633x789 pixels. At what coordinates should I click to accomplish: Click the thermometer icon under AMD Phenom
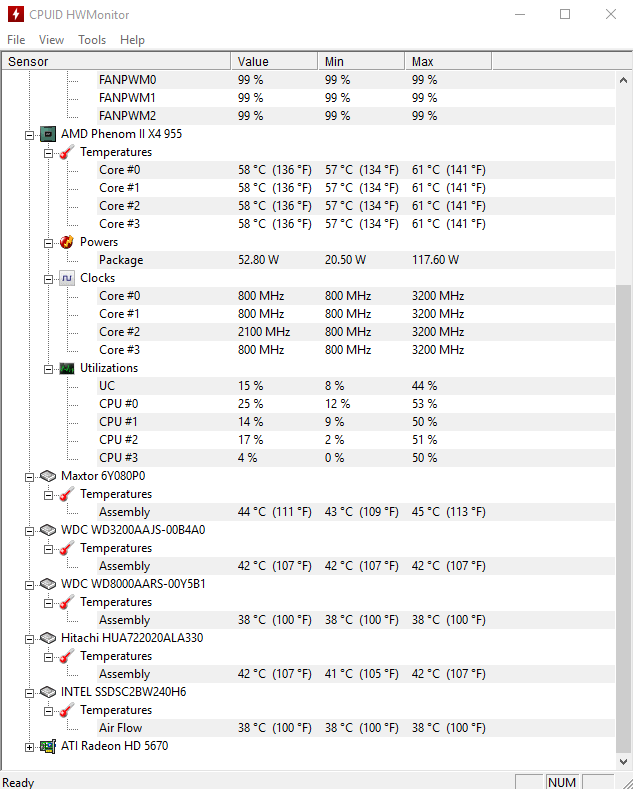(66, 152)
